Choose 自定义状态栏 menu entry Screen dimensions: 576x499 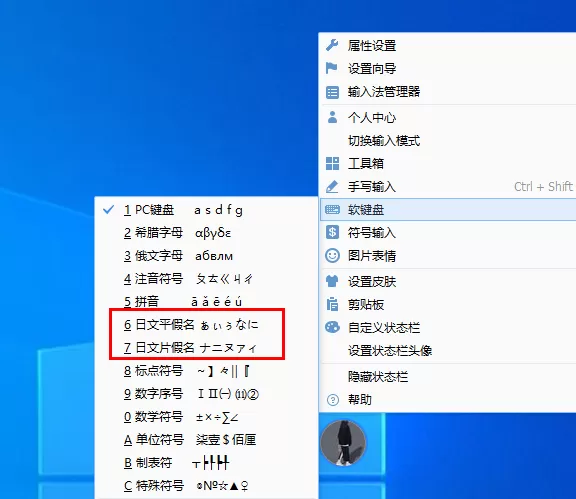447,327
